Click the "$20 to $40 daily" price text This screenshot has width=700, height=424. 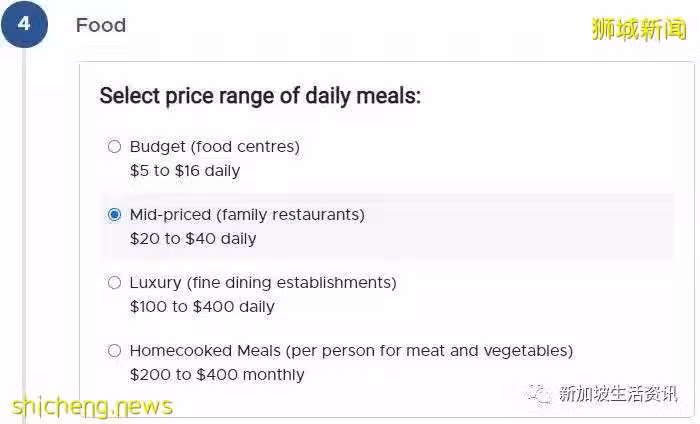point(193,239)
